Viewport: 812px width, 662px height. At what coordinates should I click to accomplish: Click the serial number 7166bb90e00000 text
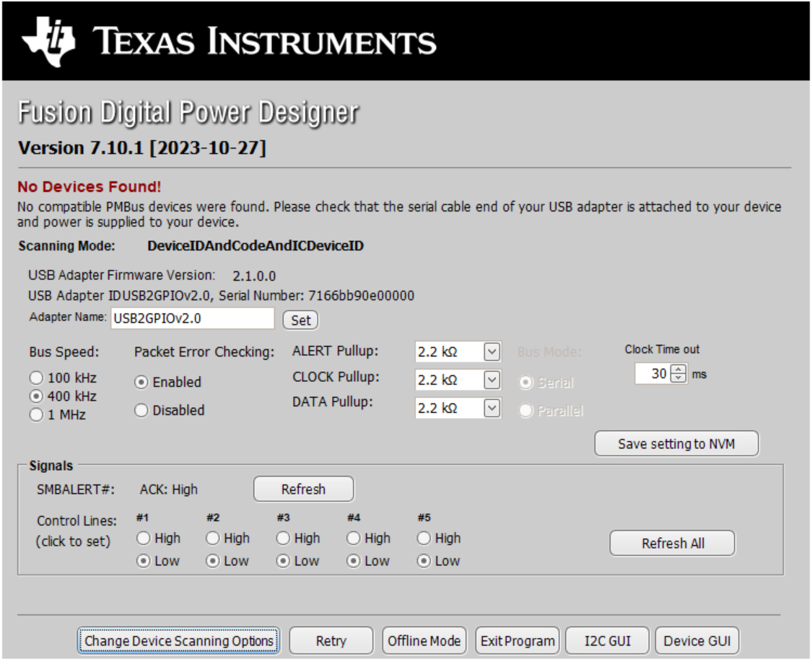coord(362,296)
